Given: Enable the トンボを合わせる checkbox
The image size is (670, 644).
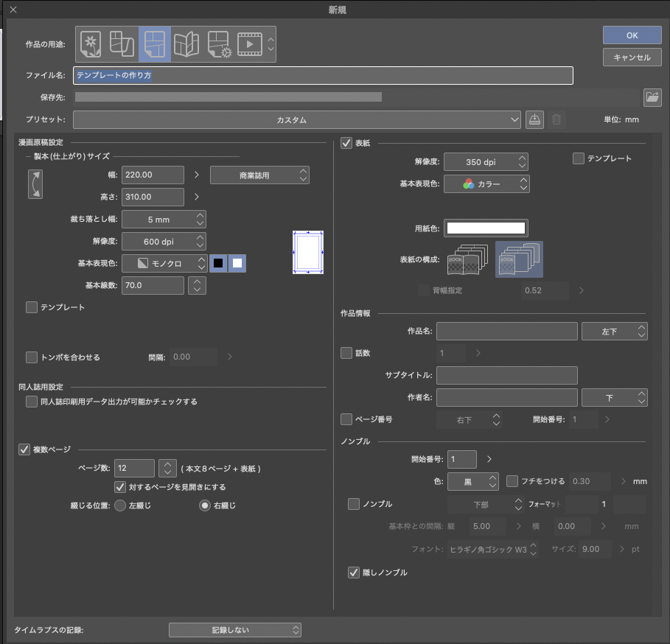Looking at the screenshot, I should (x=32, y=357).
